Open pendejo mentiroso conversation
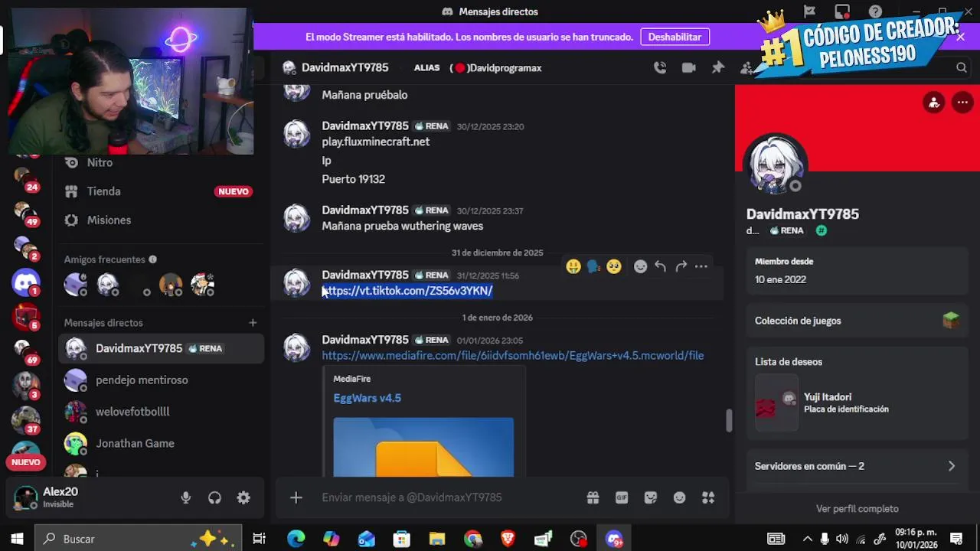The width and height of the screenshot is (980, 551). [162, 380]
